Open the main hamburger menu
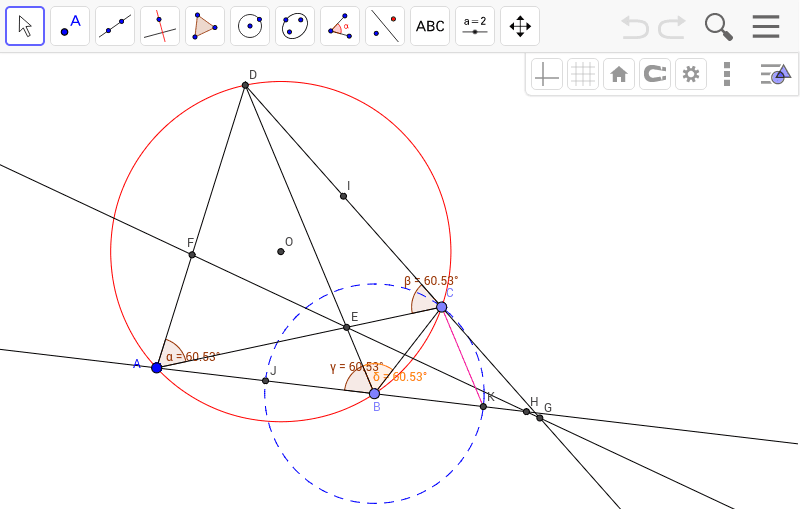This screenshot has height=511, width=800. (766, 27)
